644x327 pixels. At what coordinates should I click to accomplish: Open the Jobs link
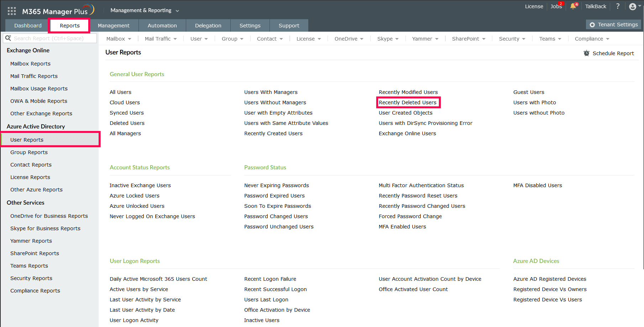click(x=556, y=6)
